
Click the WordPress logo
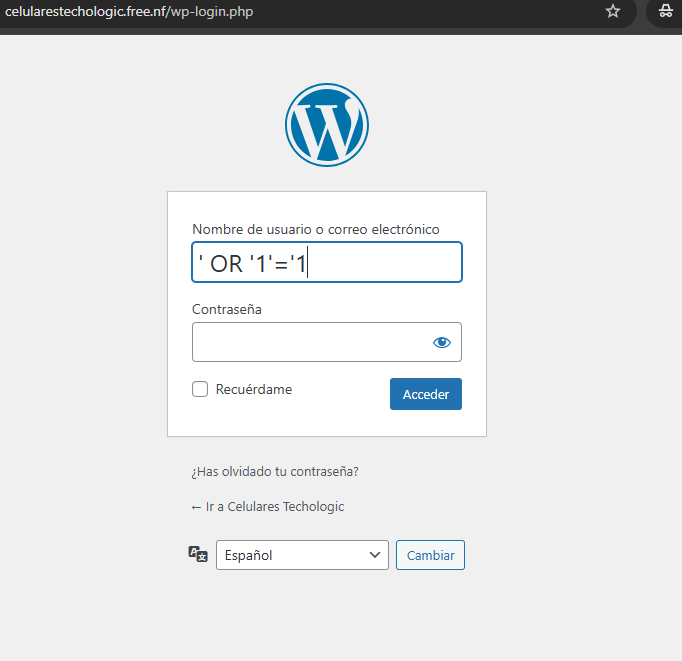(327, 125)
